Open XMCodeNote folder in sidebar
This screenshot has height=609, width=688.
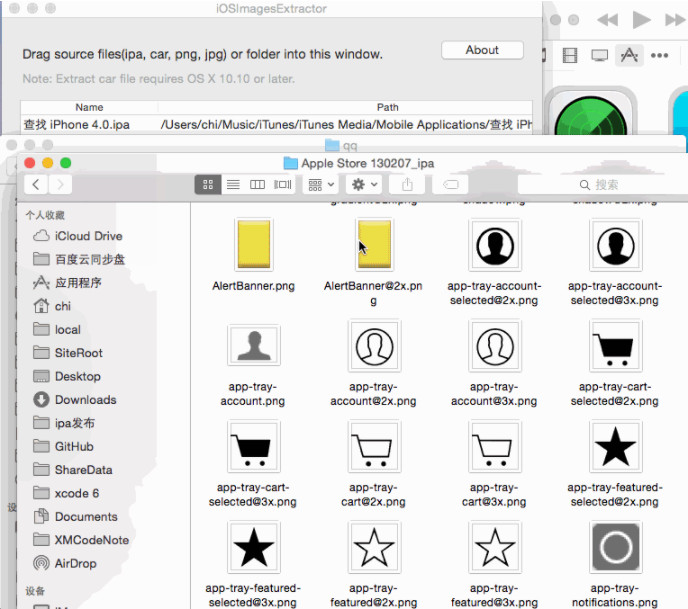(x=81, y=540)
